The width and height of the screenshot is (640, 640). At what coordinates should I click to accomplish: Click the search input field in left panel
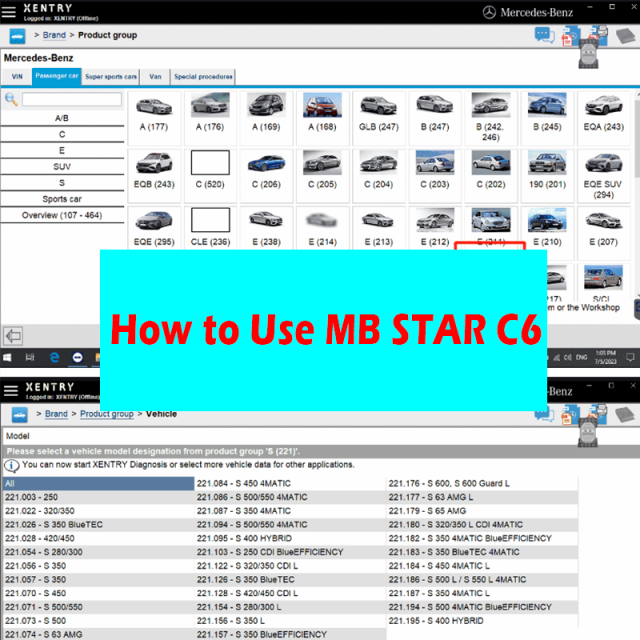pos(72,100)
